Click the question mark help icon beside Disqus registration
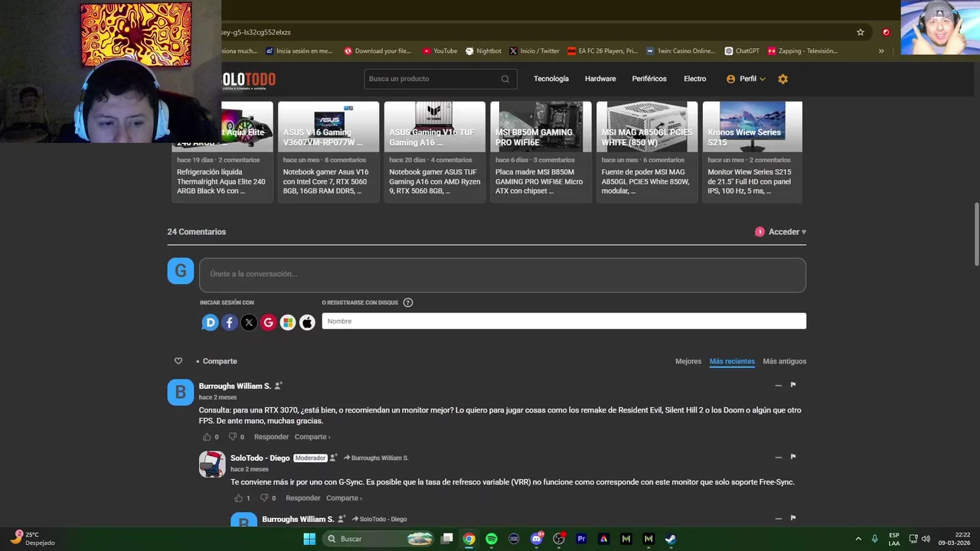 [408, 302]
